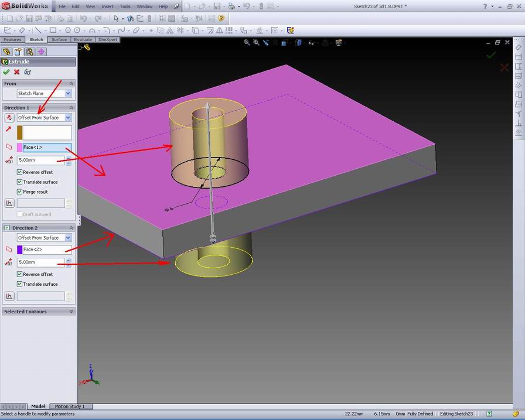Click the Face<1> selection field

[44, 148]
